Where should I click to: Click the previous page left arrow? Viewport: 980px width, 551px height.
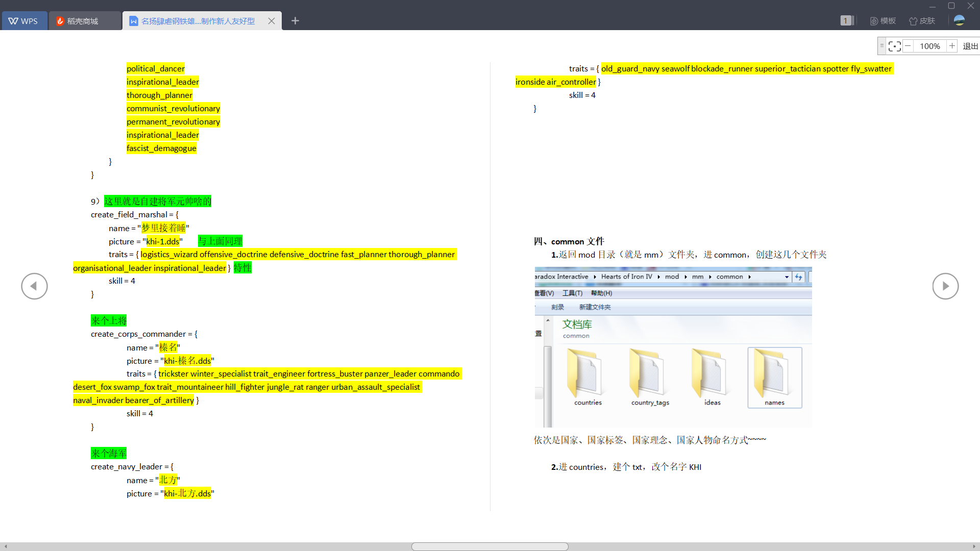pos(34,286)
